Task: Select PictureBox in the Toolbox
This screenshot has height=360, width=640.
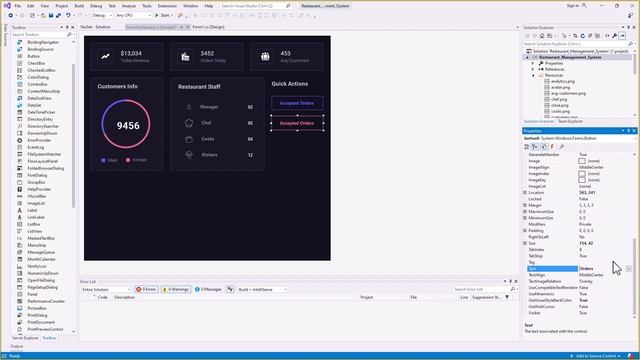Action: (37, 308)
